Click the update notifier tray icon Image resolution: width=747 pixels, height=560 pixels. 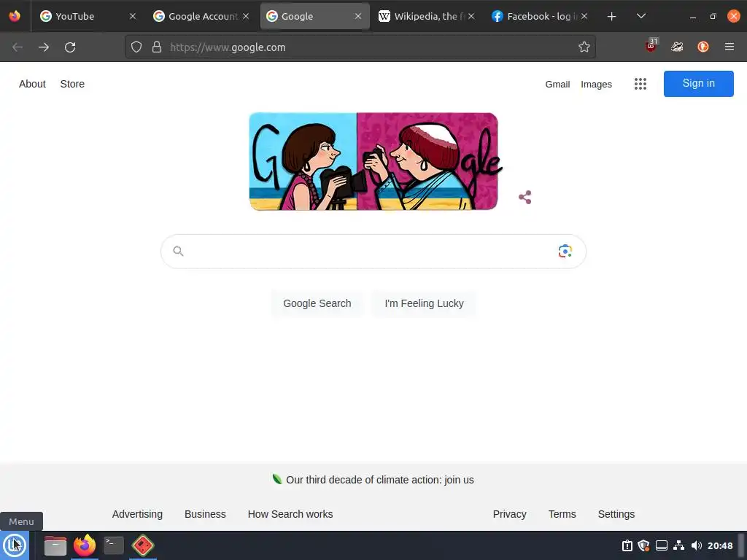click(x=627, y=545)
